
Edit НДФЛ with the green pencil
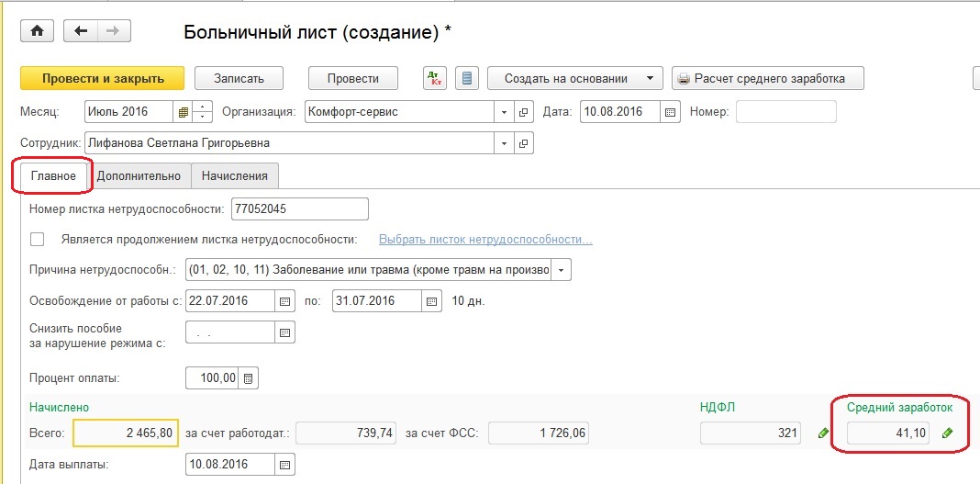tap(823, 433)
